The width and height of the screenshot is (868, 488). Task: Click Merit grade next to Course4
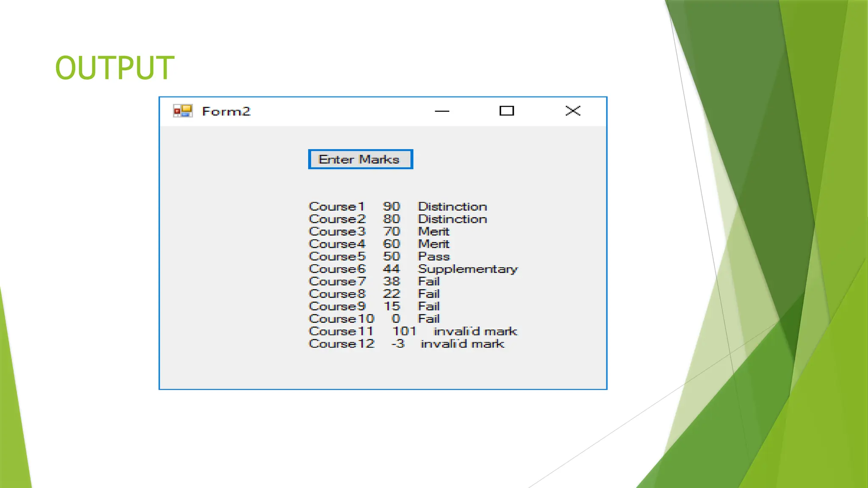pyautogui.click(x=433, y=244)
